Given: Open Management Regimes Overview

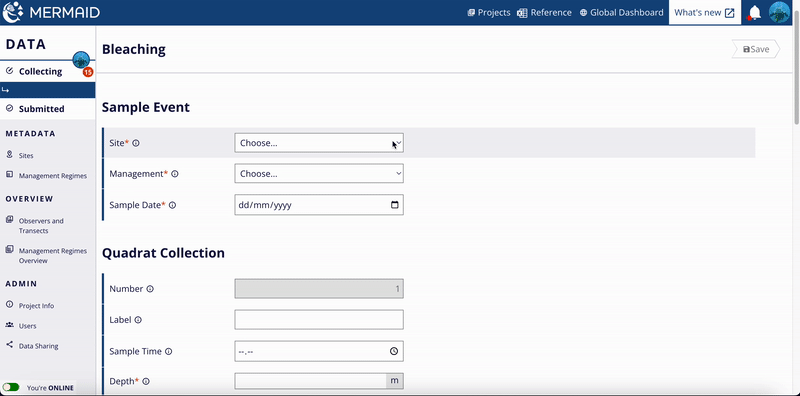Looking at the screenshot, I should point(53,256).
